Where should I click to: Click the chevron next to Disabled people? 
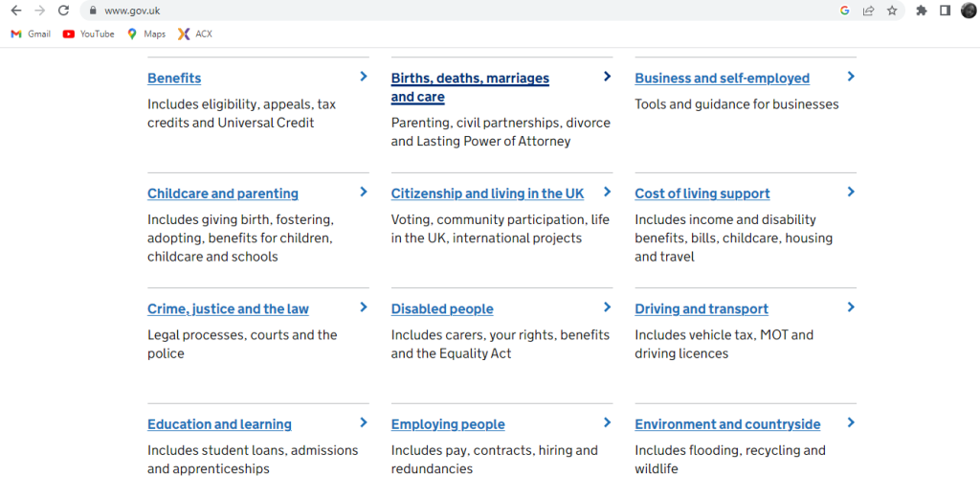[x=607, y=307]
